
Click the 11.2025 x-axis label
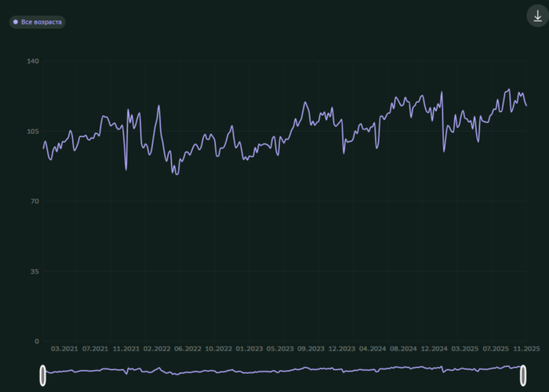tap(526, 348)
